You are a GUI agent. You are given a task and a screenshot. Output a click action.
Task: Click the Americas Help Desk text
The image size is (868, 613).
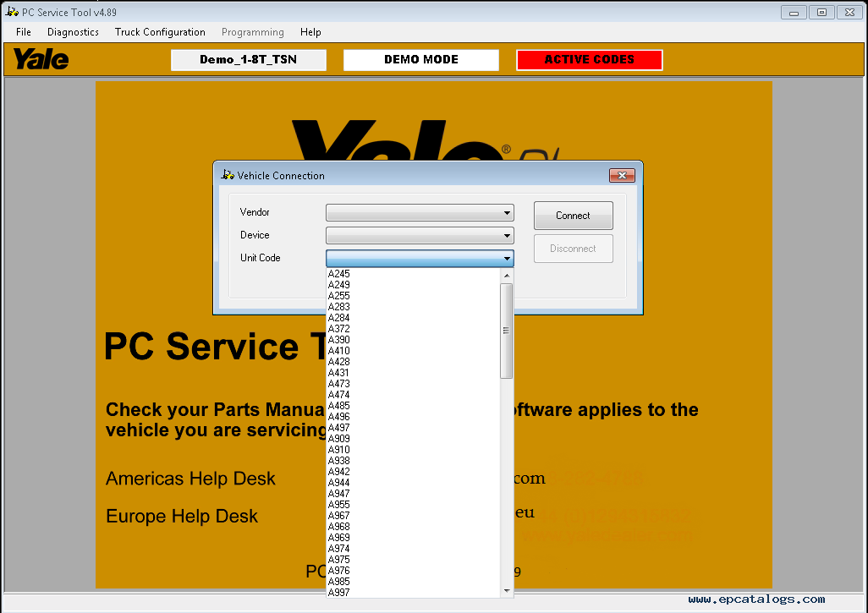pos(190,479)
